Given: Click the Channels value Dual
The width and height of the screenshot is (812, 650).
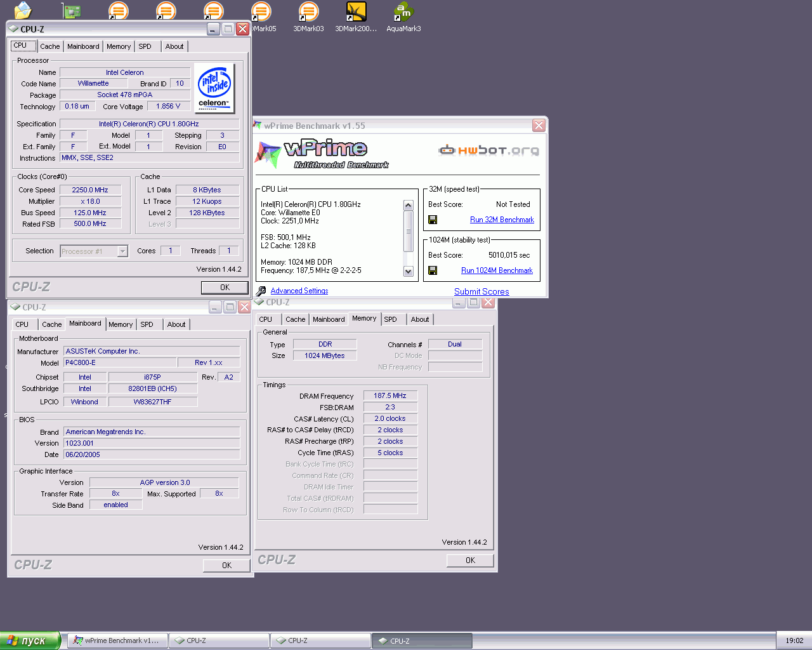Looking at the screenshot, I should click(x=455, y=344).
